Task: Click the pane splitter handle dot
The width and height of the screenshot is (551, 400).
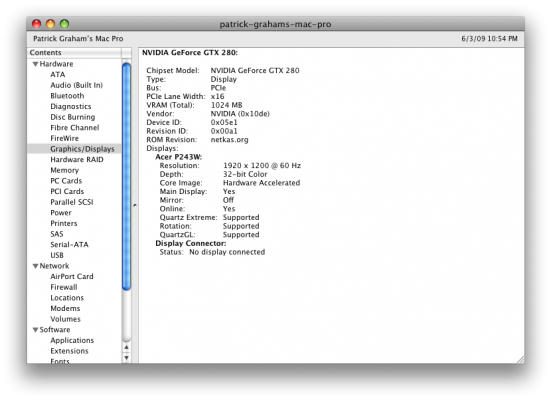Action: [x=135, y=205]
